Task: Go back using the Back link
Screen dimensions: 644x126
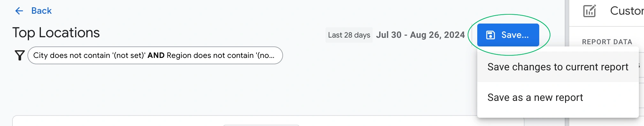Action: 41,11
